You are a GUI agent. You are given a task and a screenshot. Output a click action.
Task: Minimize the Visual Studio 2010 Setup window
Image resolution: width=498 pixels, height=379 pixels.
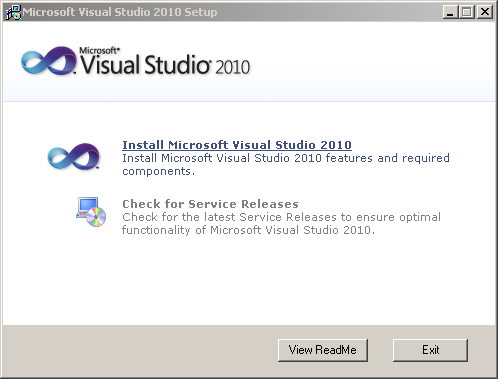coord(450,12)
